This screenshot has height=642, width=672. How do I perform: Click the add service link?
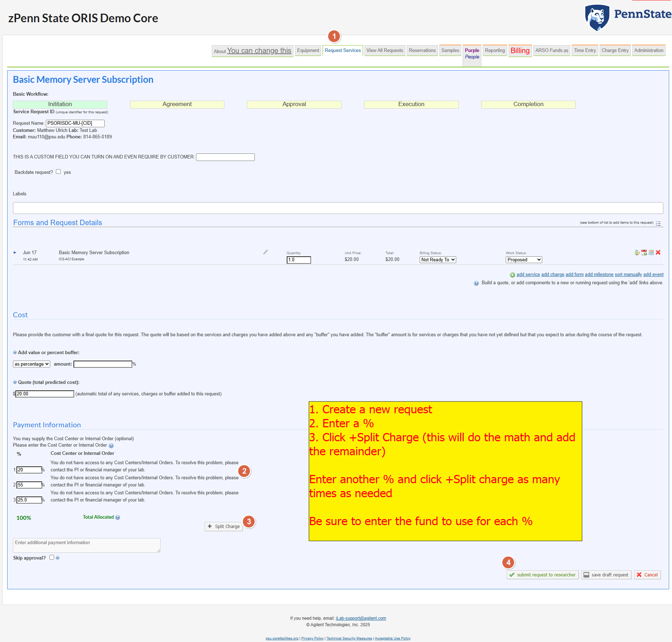pos(528,275)
